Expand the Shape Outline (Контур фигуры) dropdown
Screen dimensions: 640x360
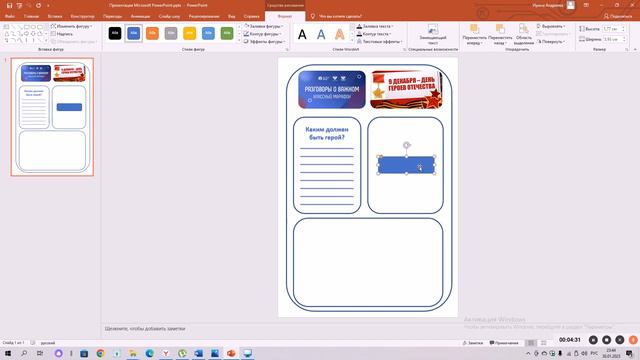pyautogui.click(x=263, y=34)
